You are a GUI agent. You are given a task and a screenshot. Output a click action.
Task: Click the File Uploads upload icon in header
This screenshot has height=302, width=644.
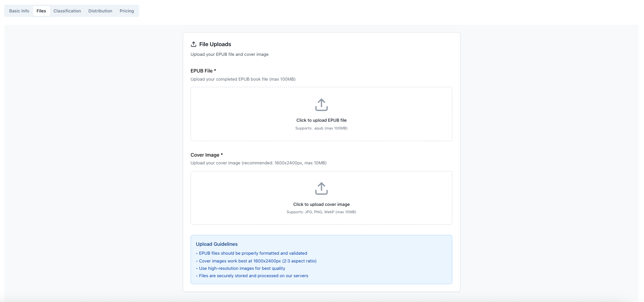pyautogui.click(x=194, y=44)
